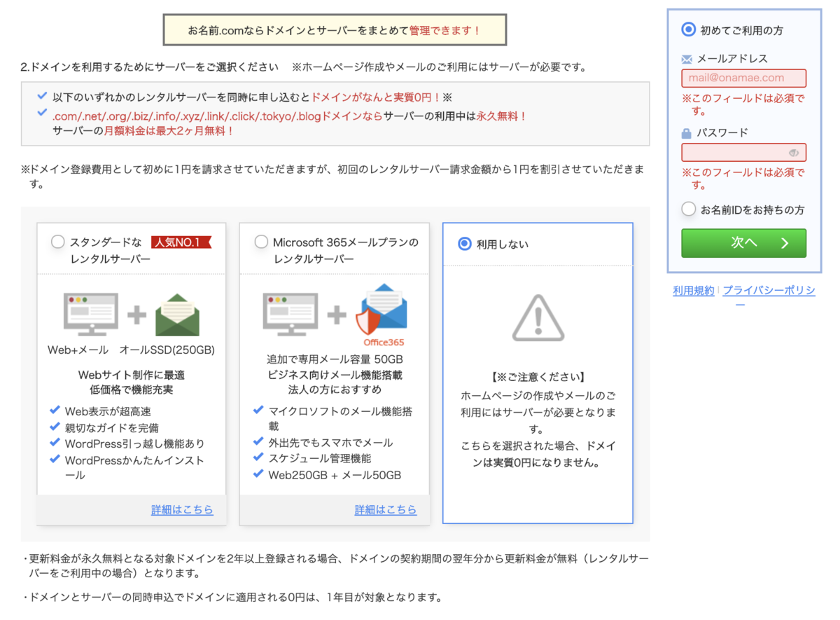Image resolution: width=840 pixels, height=620 pixels.
Task: Click checkmark beside WordPress引っ越し機能あり
Action: point(55,443)
